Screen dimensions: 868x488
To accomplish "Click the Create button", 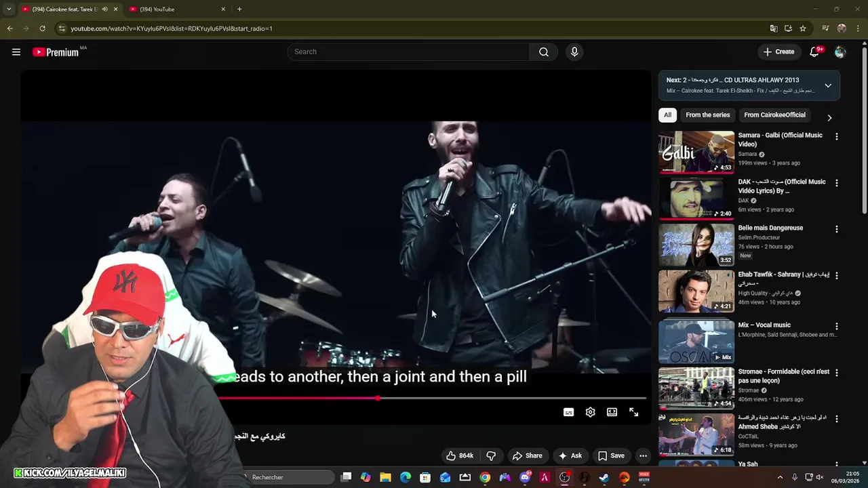I will point(778,52).
